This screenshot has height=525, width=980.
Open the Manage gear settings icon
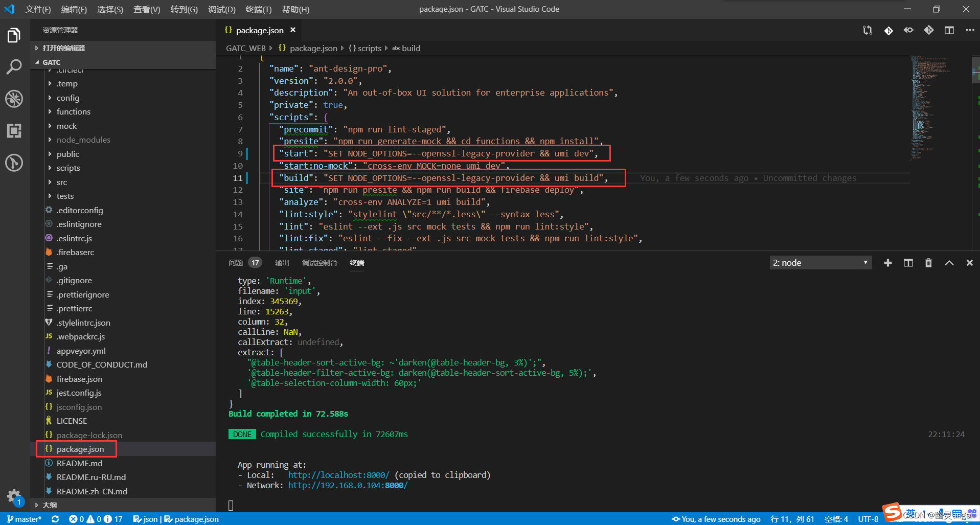[14, 496]
